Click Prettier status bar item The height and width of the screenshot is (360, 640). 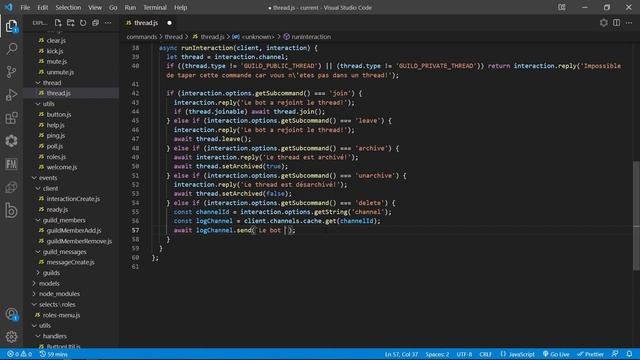pyautogui.click(x=590, y=354)
